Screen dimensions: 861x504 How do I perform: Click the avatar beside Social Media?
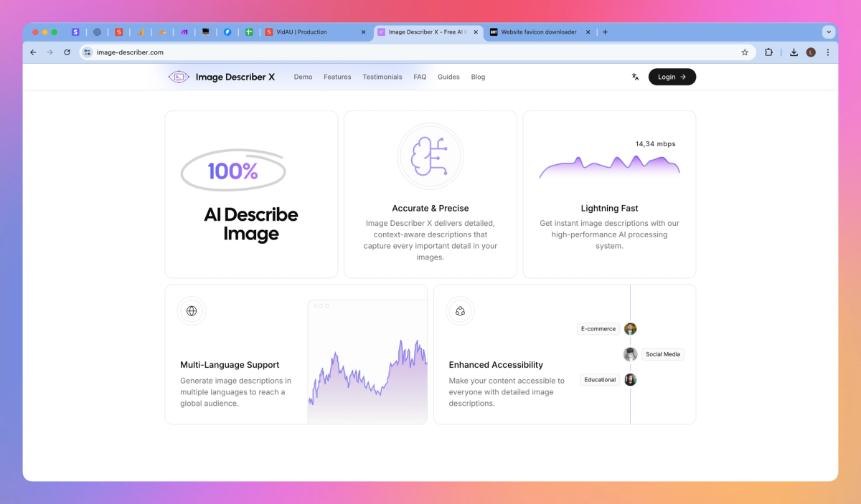point(630,354)
